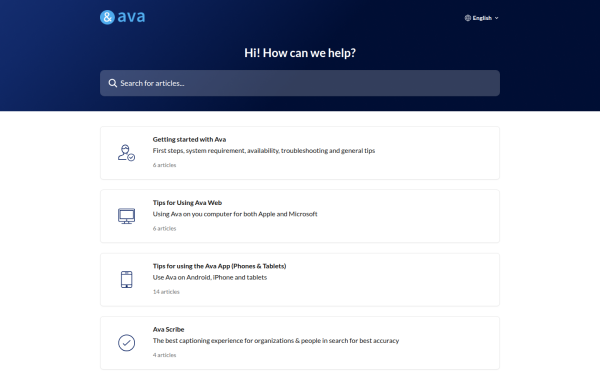Screen dimensions: 600x375
Task: Click the magnifying glass search icon
Action: 112,83
